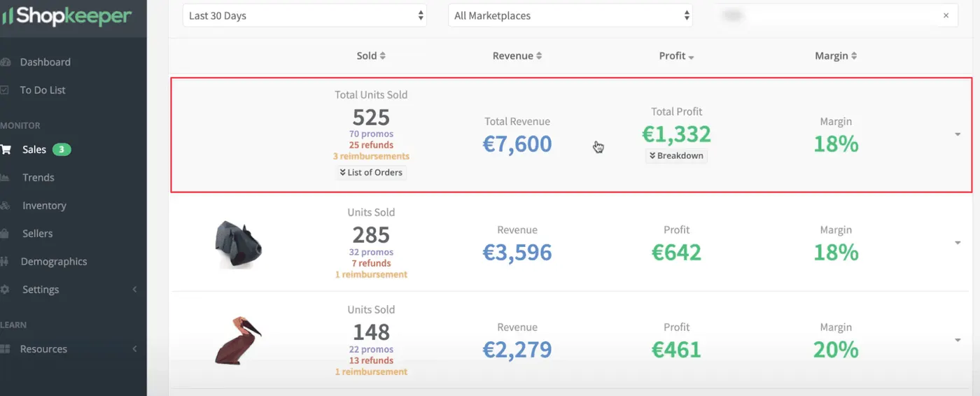
Task: Open the Last 30 Days date range dropdown
Action: click(x=304, y=15)
